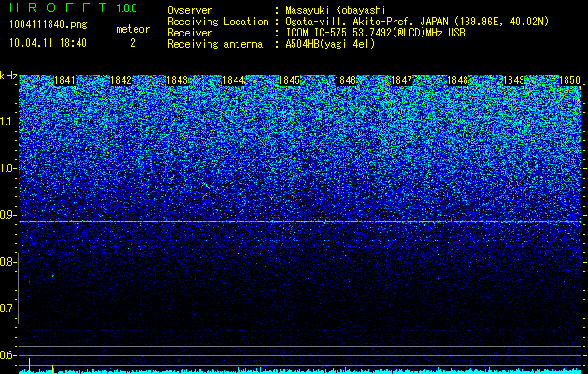Image resolution: width=588 pixels, height=374 pixels.
Task: Click the Ovserver label
Action: click(x=190, y=10)
